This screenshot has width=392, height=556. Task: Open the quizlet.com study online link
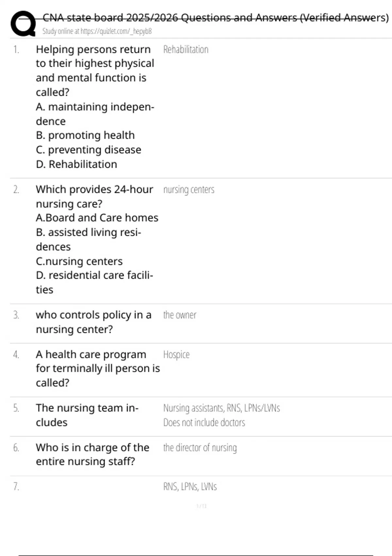coord(97,31)
